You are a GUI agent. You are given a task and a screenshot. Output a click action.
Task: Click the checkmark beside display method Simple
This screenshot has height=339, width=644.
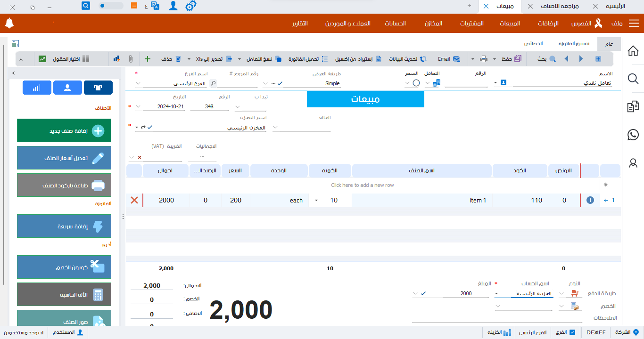[x=280, y=83]
